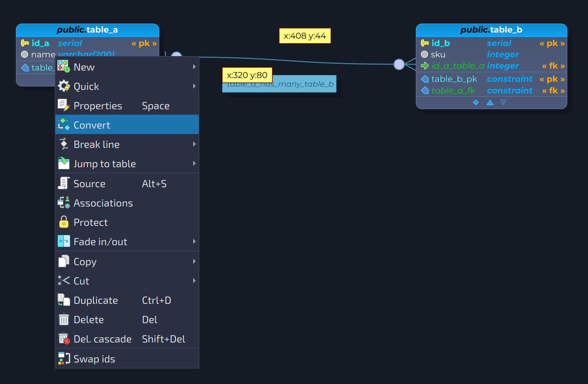588x384 pixels.
Task: Click the New menu item icon
Action: (x=64, y=67)
